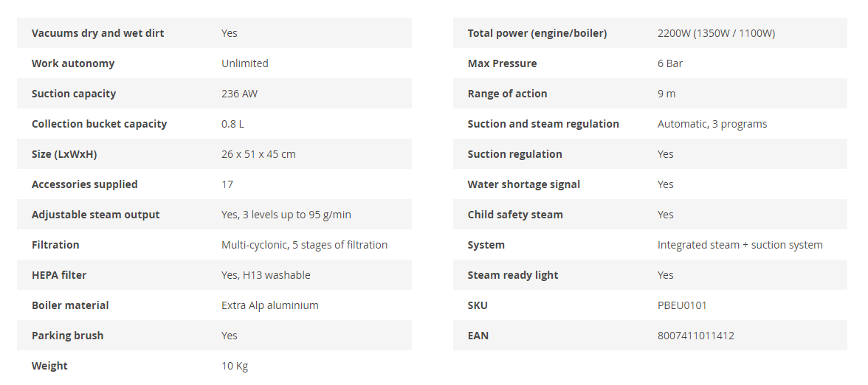The height and width of the screenshot is (385, 868).
Task: Select the 'Unlimited' work autonomy value
Action: coord(245,63)
